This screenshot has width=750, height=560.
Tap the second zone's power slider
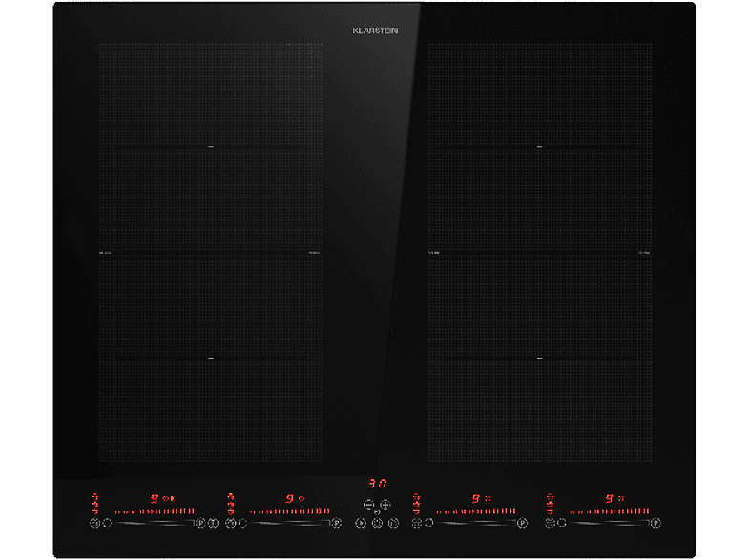(x=289, y=523)
